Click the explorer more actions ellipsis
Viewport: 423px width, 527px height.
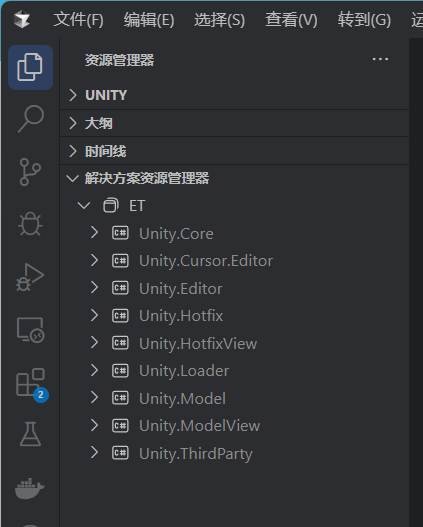(x=380, y=59)
